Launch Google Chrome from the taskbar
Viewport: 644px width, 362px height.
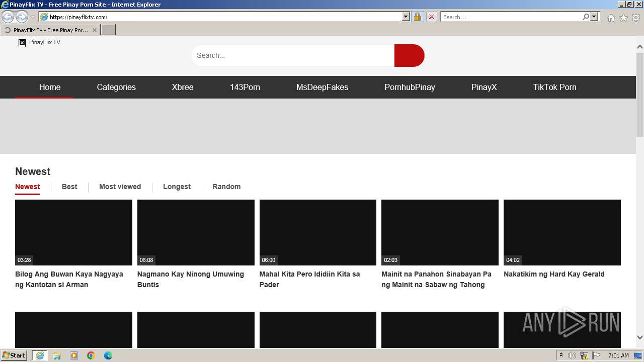(91, 355)
